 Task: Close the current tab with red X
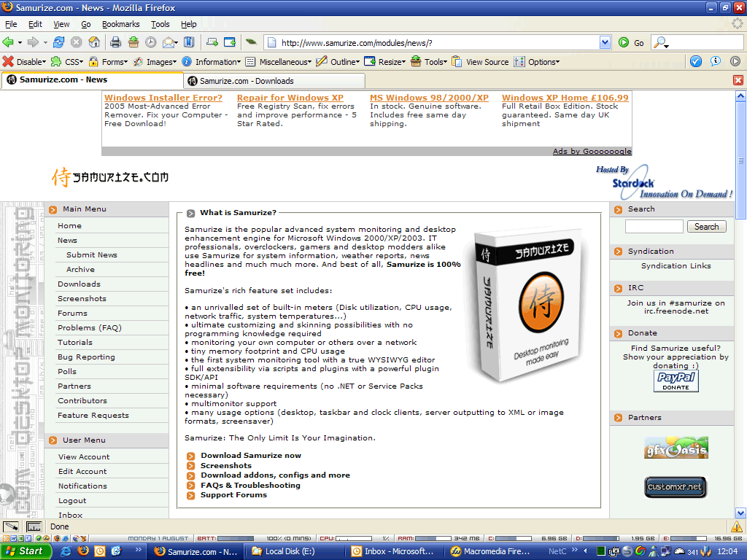(738, 80)
